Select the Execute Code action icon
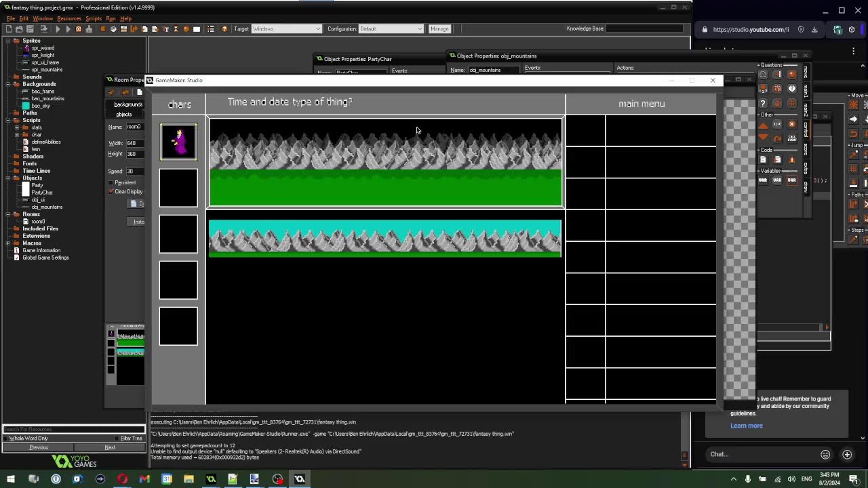This screenshot has width=868, height=488. (763, 159)
